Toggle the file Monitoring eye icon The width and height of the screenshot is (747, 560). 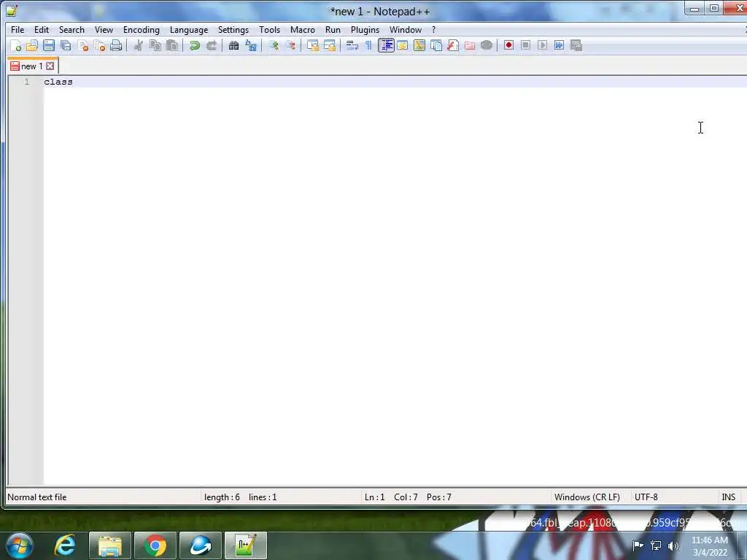pos(487,46)
